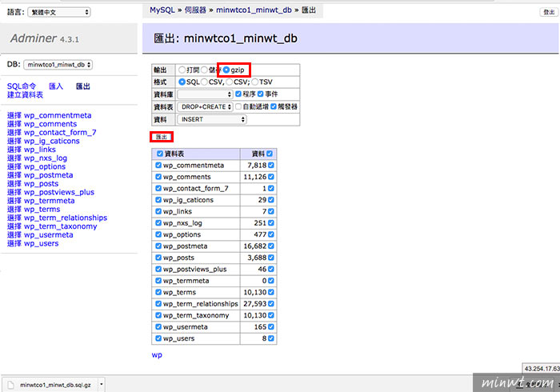
Task: Uncheck the wp_users table checkbox
Action: 158,338
